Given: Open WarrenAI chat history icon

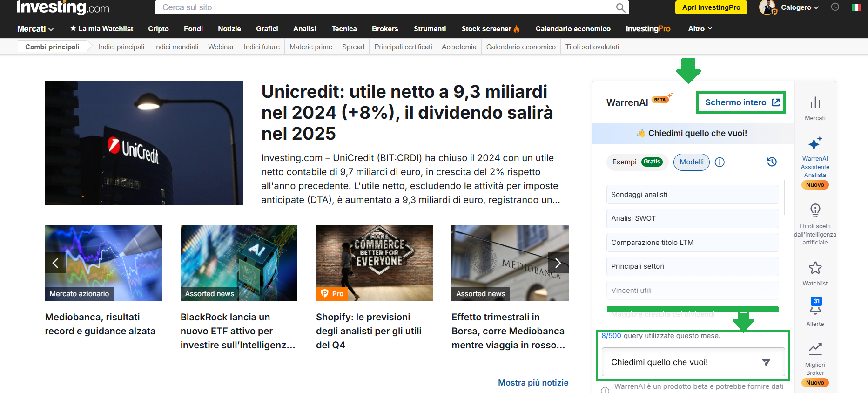Looking at the screenshot, I should click(x=772, y=162).
